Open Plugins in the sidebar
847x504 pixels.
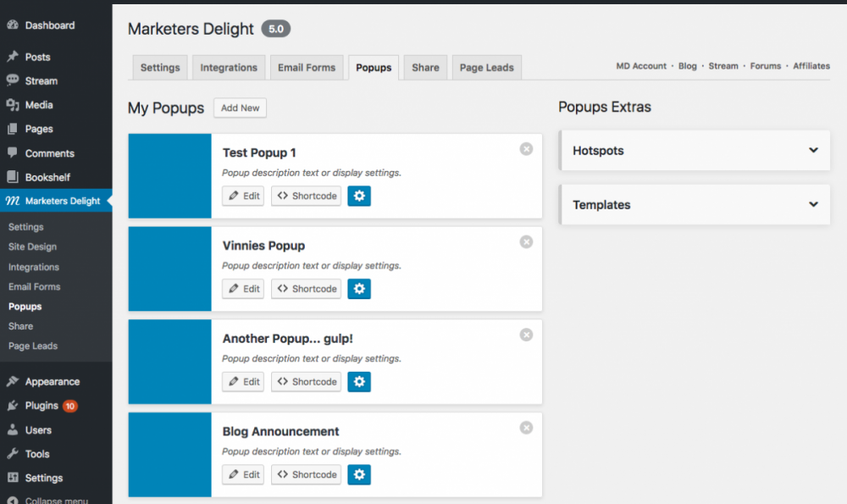pos(42,406)
